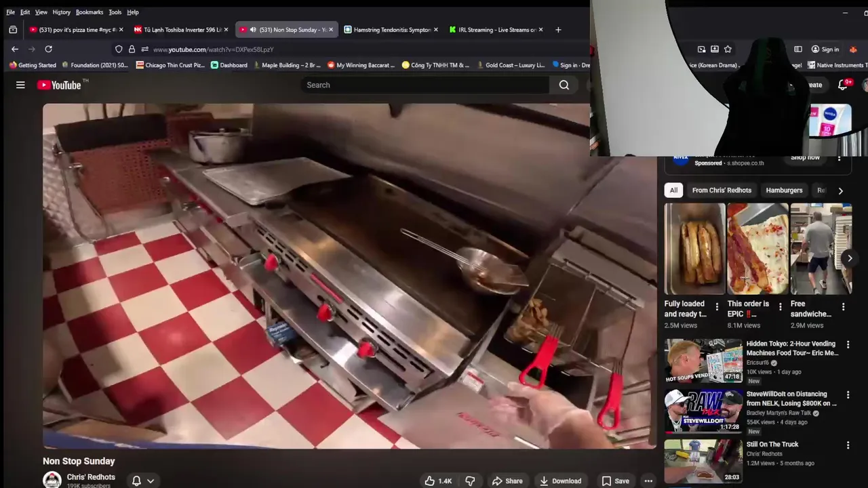Image resolution: width=868 pixels, height=488 pixels.
Task: Open sponsored ad options menu
Action: coord(840,158)
